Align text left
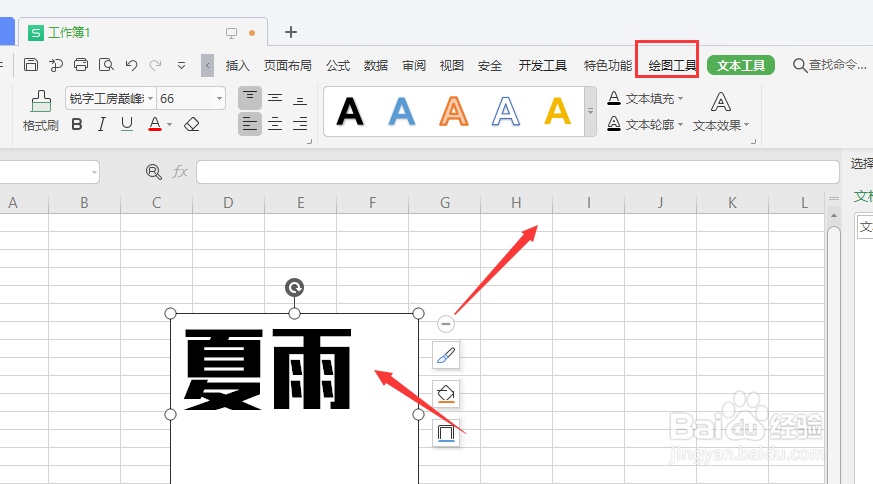 point(250,124)
